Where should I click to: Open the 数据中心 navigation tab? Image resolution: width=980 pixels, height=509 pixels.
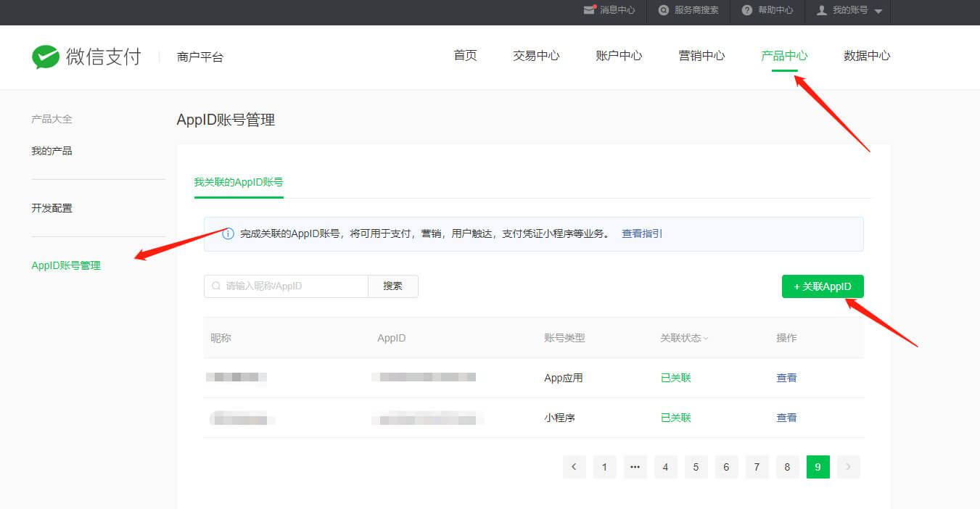(x=867, y=56)
